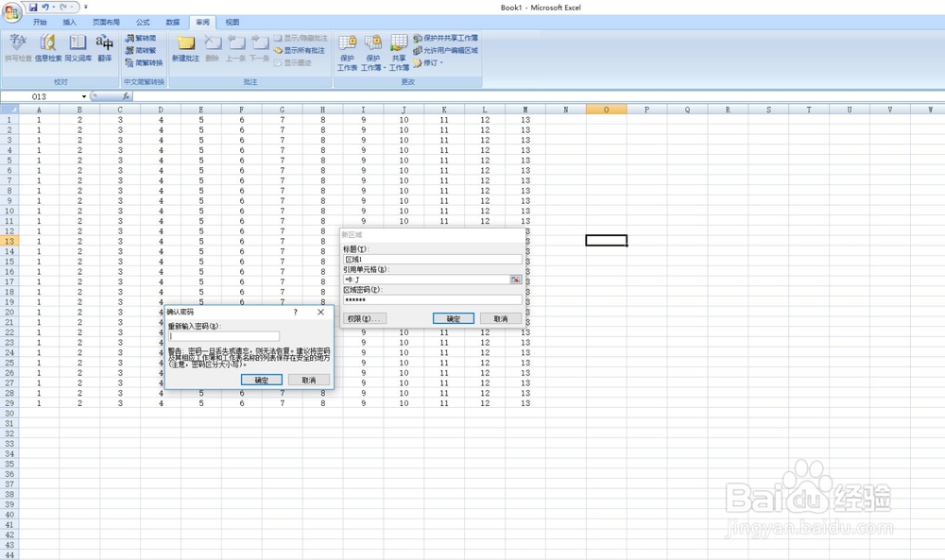This screenshot has height=560, width=945.
Task: Add a comment with 新建批注
Action: tap(185, 47)
